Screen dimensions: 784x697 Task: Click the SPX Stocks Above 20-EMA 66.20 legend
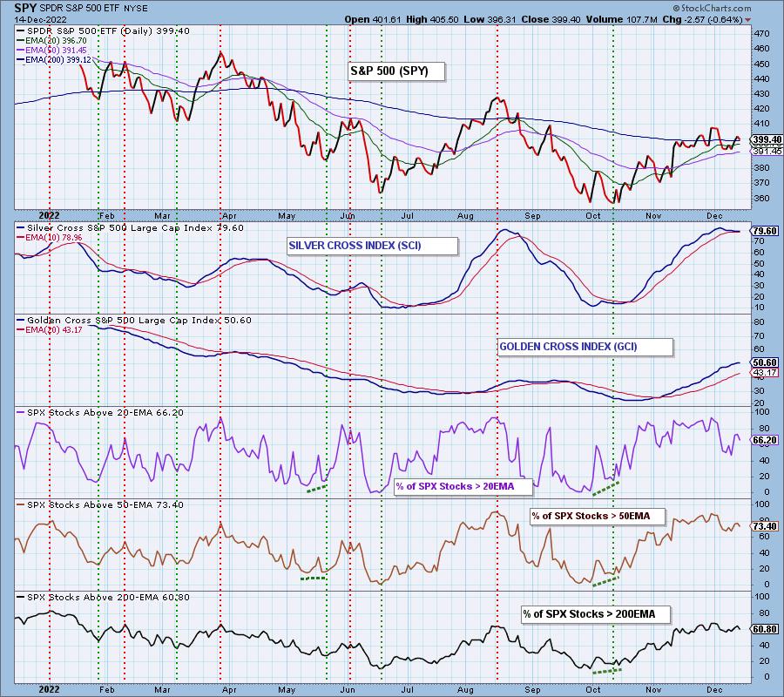point(100,413)
